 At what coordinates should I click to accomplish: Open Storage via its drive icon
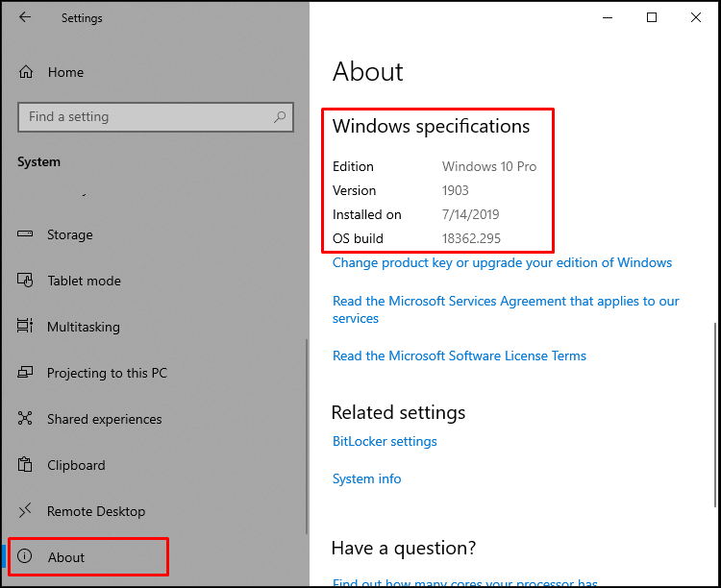pos(27,234)
